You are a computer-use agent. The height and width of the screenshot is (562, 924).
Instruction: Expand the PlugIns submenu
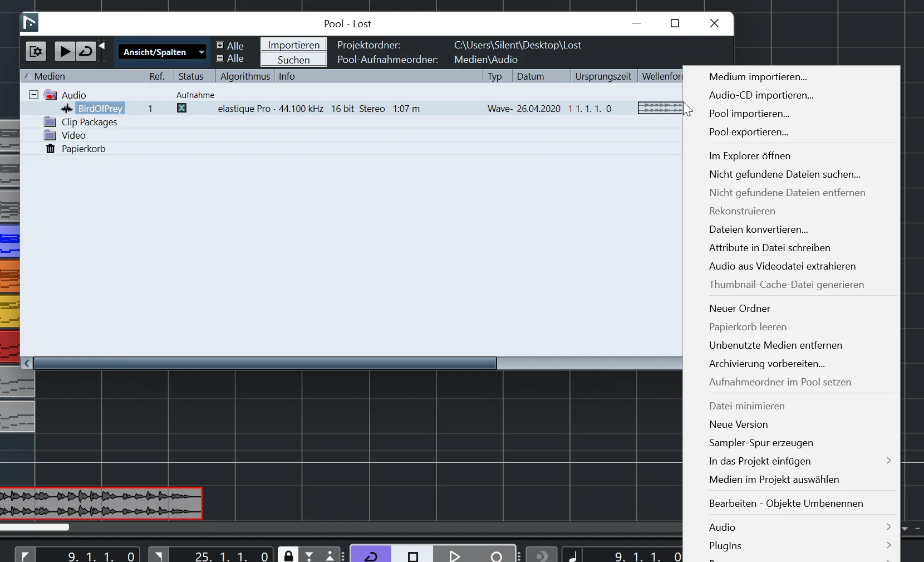[x=792, y=546]
